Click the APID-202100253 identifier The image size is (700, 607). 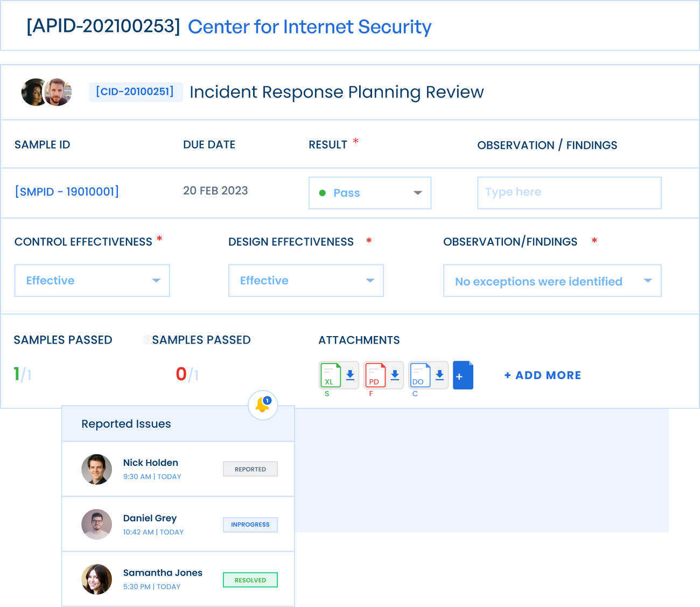[103, 26]
